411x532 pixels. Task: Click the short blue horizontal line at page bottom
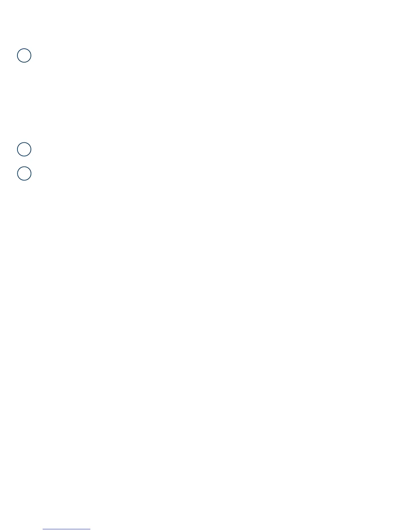click(66, 529)
